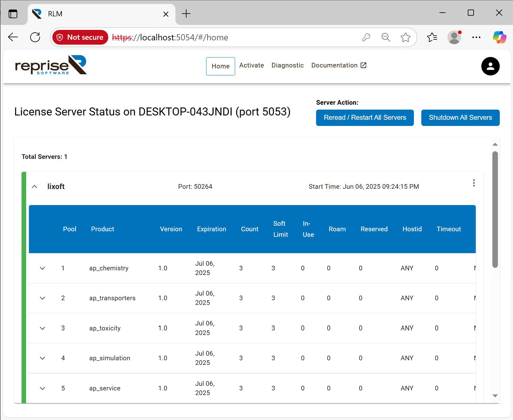
Task: Click the Count column header
Action: 250,229
